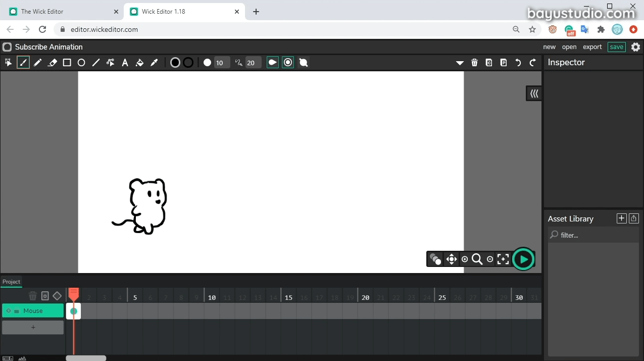The image size is (644, 361).
Task: Collapse the canvas side panel with the chevrons
Action: [533, 93]
